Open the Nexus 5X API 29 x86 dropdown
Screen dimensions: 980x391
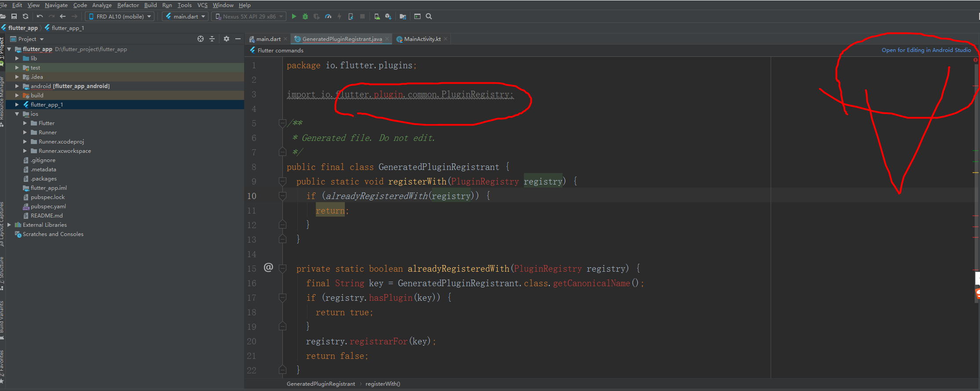click(249, 16)
